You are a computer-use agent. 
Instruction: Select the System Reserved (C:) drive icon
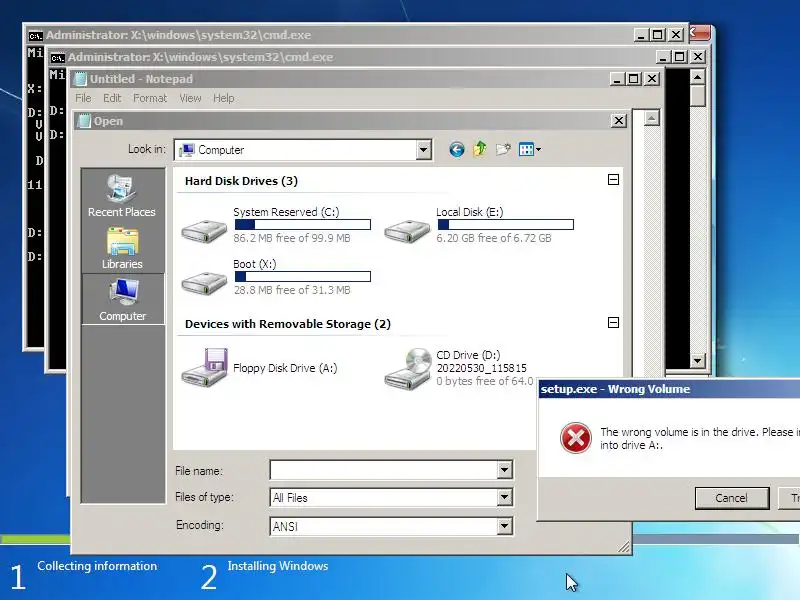point(204,231)
